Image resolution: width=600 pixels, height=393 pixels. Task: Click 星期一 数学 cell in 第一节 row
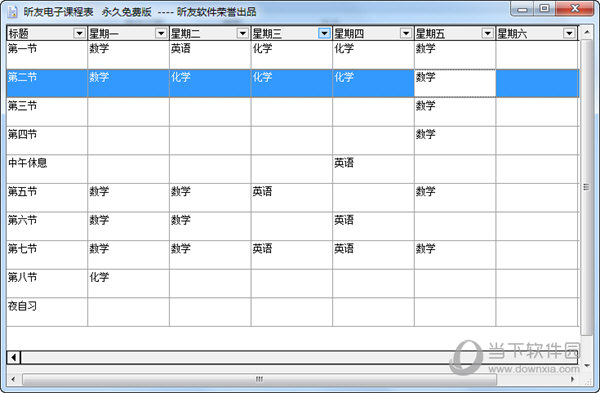pyautogui.click(x=129, y=55)
